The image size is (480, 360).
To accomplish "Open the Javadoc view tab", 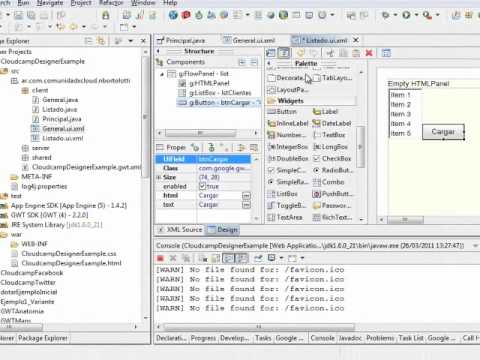I will coord(350,338).
